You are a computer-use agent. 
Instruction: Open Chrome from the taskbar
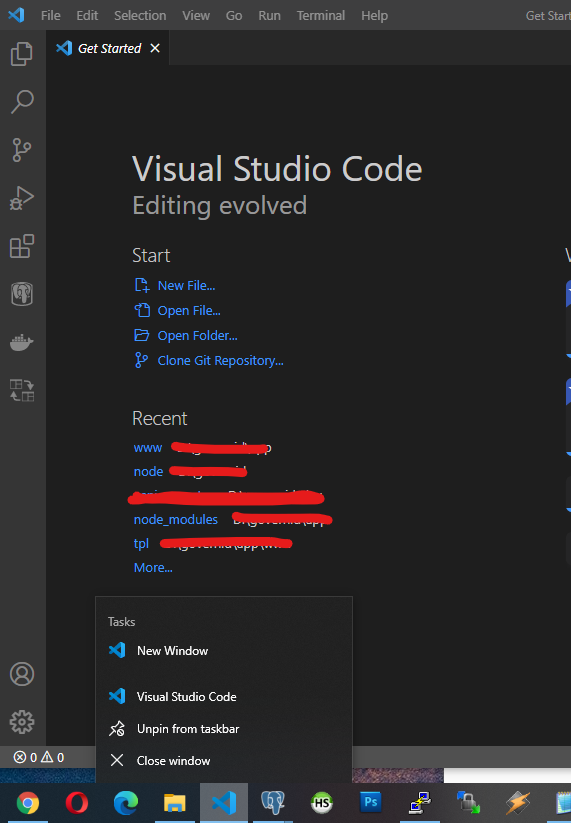click(28, 803)
